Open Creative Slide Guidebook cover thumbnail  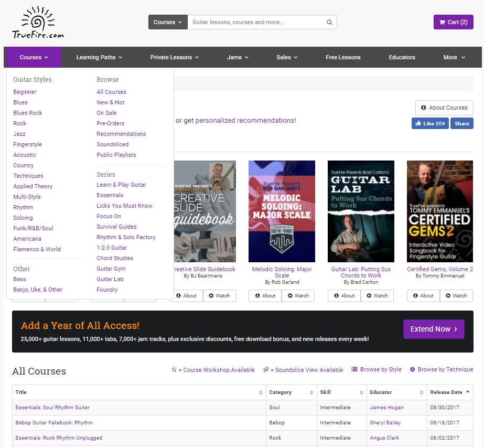point(205,211)
